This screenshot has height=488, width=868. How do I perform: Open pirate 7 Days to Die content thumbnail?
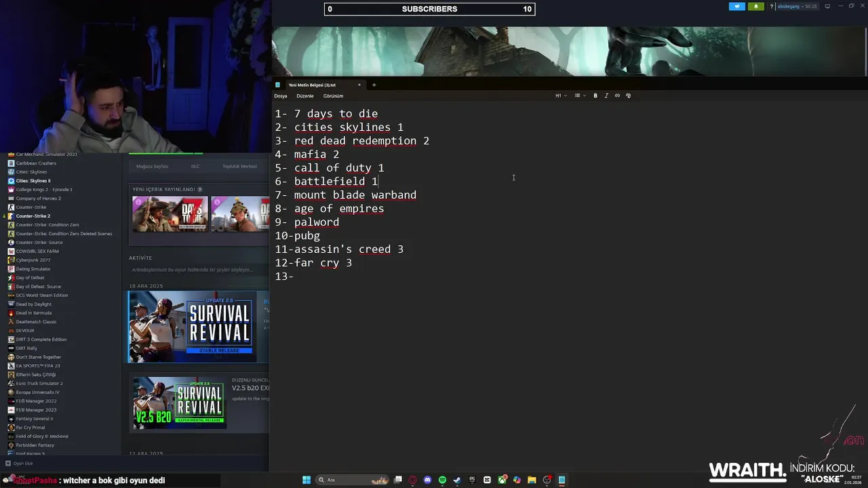point(170,214)
